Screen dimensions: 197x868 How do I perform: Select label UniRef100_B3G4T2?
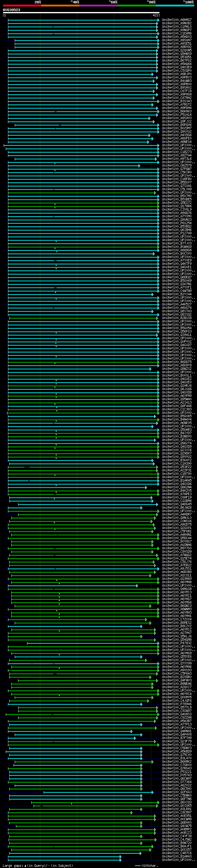point(177,460)
